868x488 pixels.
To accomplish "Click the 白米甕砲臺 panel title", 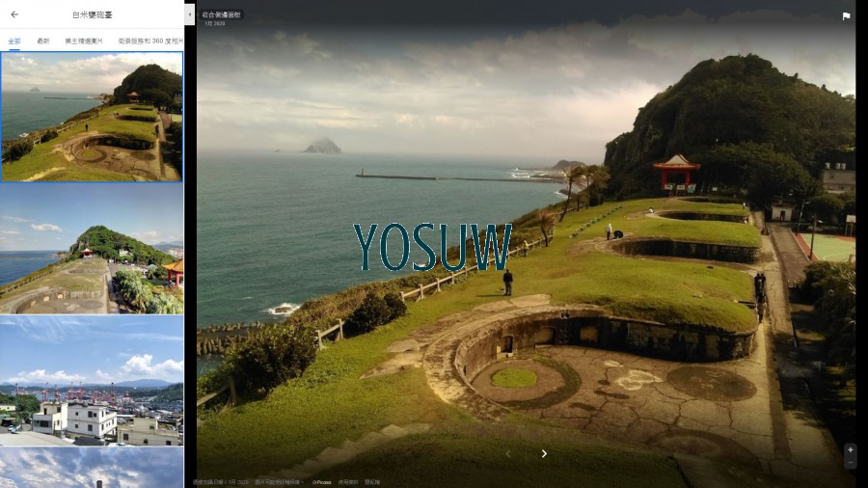I will pyautogui.click(x=92, y=14).
